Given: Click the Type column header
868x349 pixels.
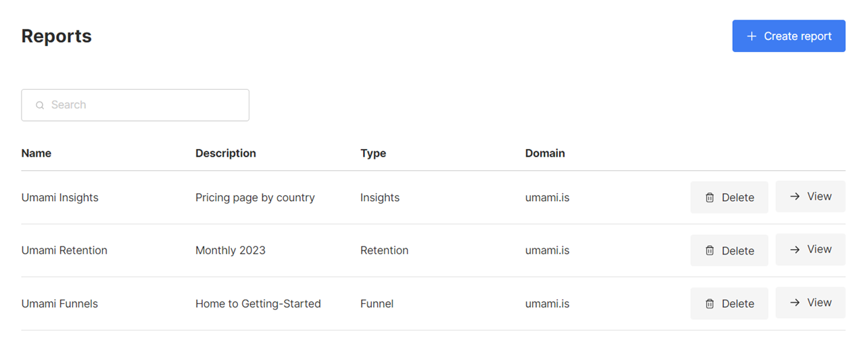Looking at the screenshot, I should [373, 153].
